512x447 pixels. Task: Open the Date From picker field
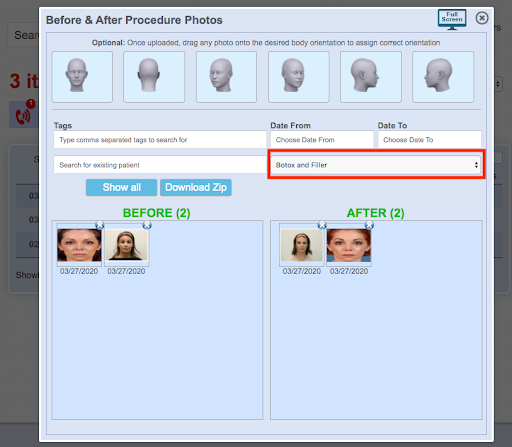[322, 140]
